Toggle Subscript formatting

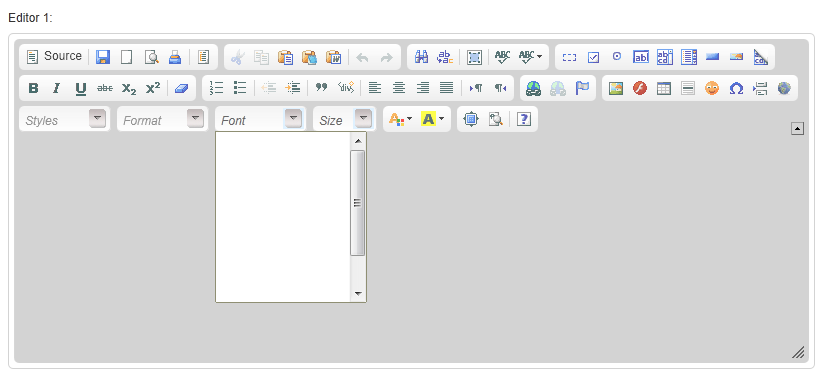pos(128,88)
